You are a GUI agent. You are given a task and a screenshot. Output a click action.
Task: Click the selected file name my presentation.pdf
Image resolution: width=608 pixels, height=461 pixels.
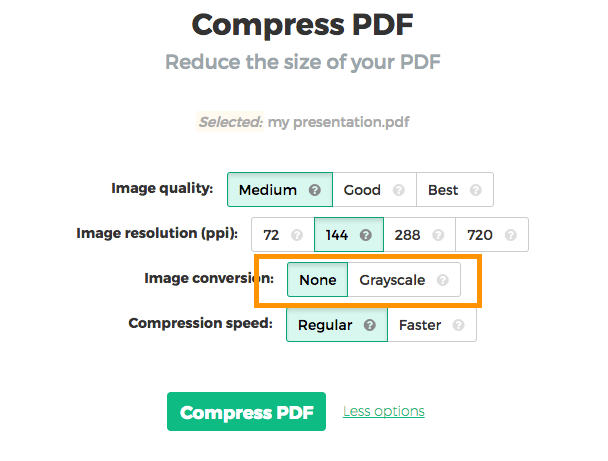click(x=338, y=123)
